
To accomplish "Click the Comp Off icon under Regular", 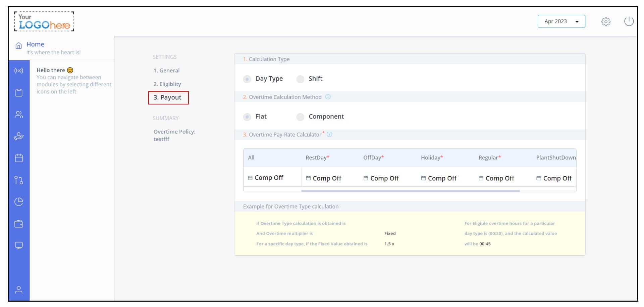I will [x=481, y=178].
